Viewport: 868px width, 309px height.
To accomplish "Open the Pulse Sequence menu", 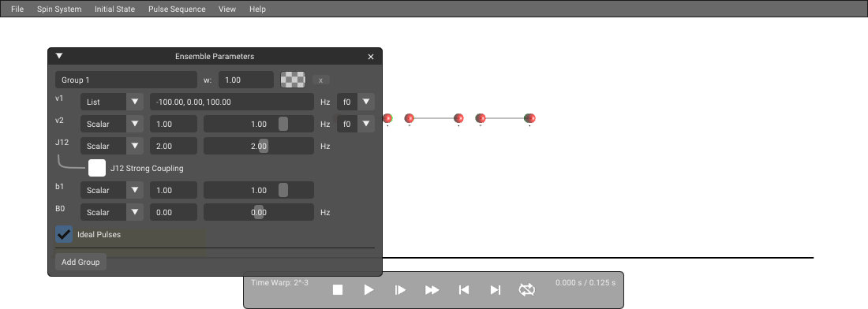I will pos(177,9).
